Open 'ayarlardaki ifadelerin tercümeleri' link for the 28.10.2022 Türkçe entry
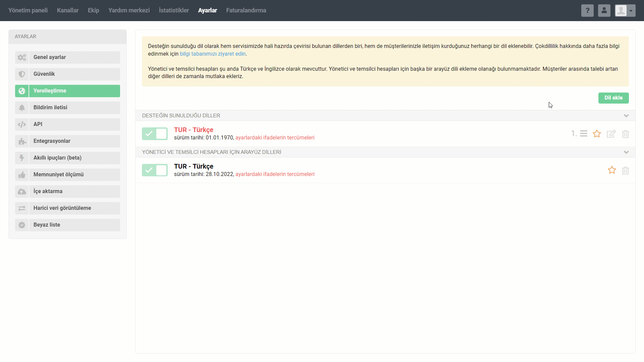This screenshot has height=362, width=644. (275, 174)
